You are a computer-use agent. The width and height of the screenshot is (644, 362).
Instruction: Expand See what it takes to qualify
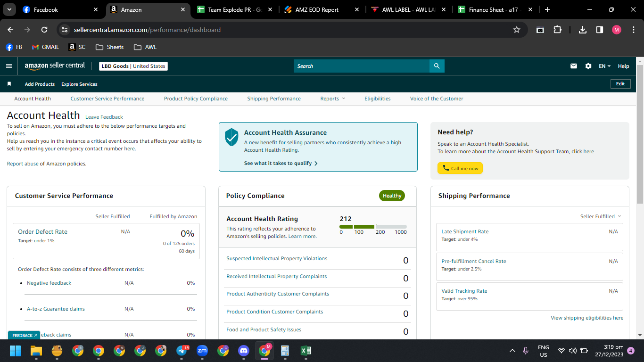(281, 163)
